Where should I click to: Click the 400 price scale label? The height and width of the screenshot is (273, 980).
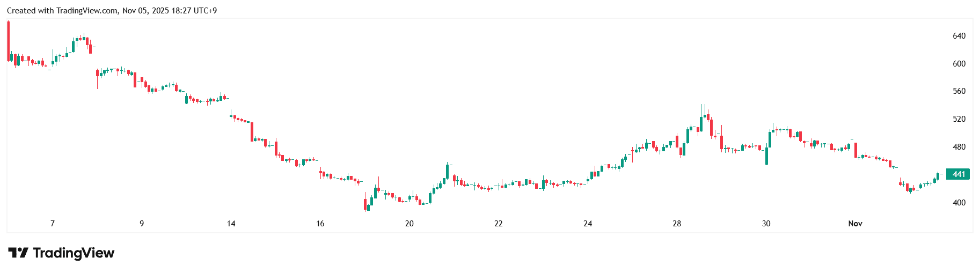tap(959, 203)
